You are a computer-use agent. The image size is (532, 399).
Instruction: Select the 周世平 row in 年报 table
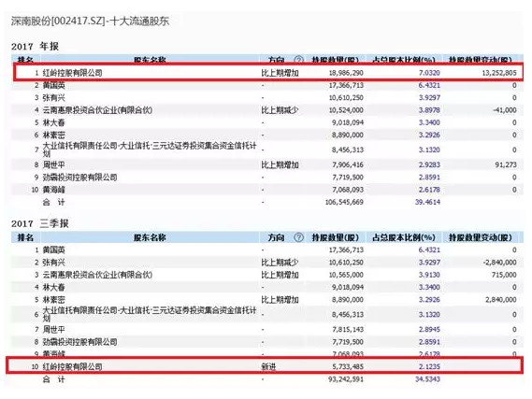pyautogui.click(x=267, y=164)
